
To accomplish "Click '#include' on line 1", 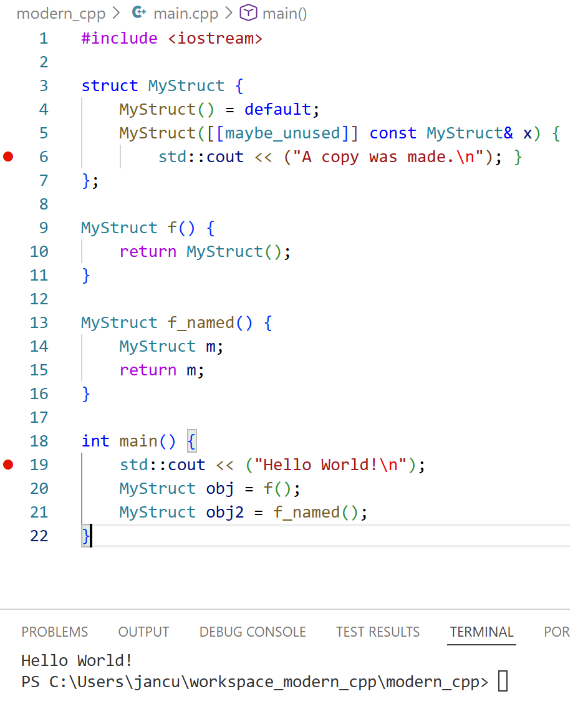I will 119,39.
